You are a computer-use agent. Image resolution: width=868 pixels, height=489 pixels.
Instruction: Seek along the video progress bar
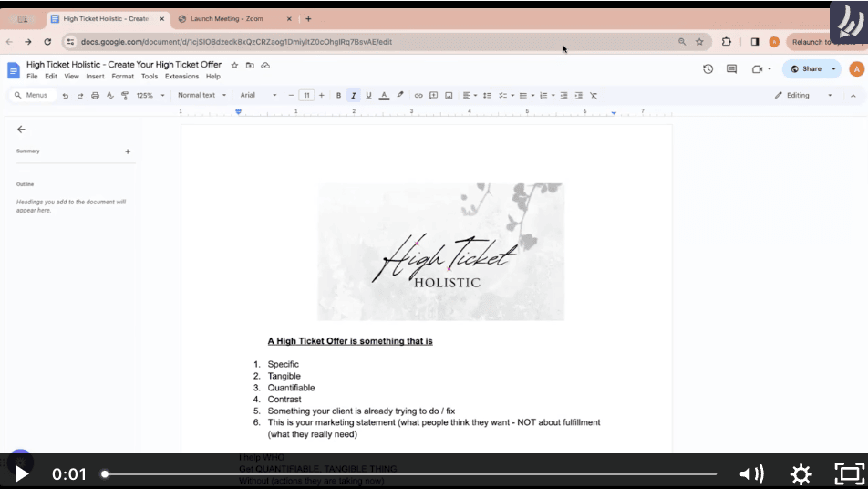409,474
